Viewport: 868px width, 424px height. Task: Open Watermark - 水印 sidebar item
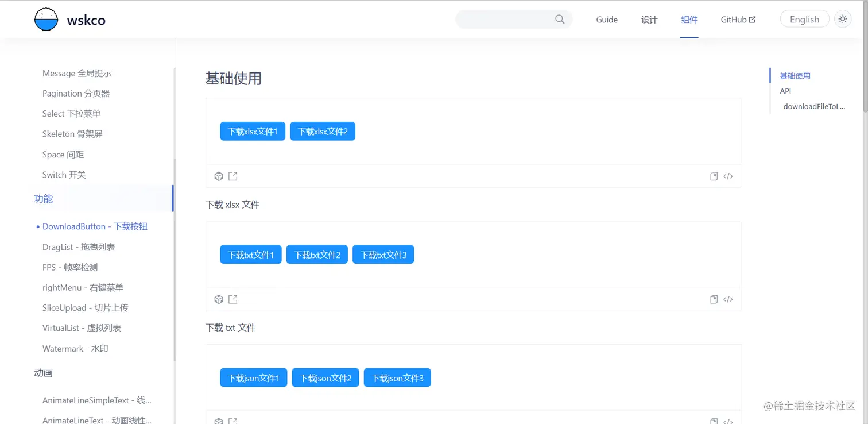pos(75,349)
